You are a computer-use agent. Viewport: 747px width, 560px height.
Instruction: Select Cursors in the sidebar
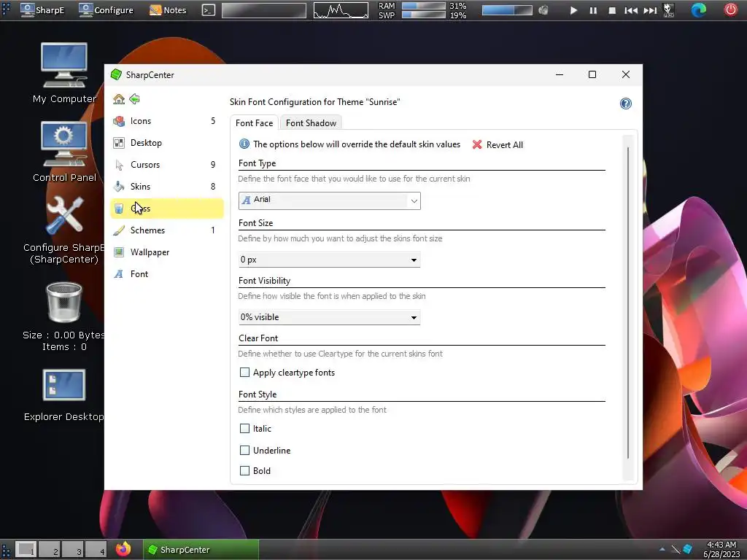point(166,165)
